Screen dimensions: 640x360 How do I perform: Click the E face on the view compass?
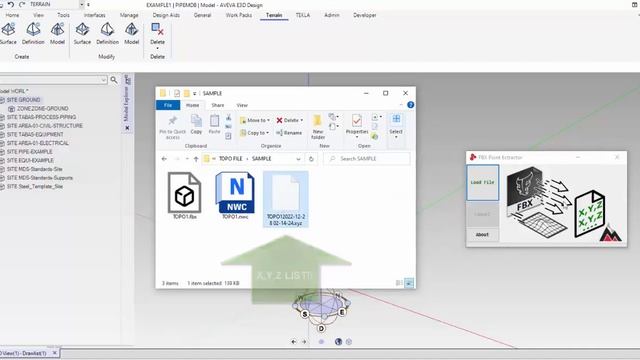tap(342, 312)
